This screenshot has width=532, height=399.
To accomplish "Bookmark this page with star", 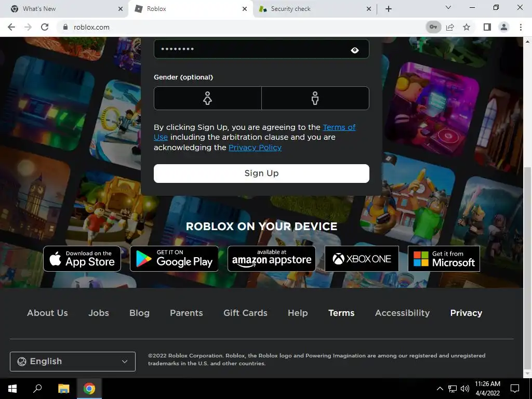I will click(467, 27).
